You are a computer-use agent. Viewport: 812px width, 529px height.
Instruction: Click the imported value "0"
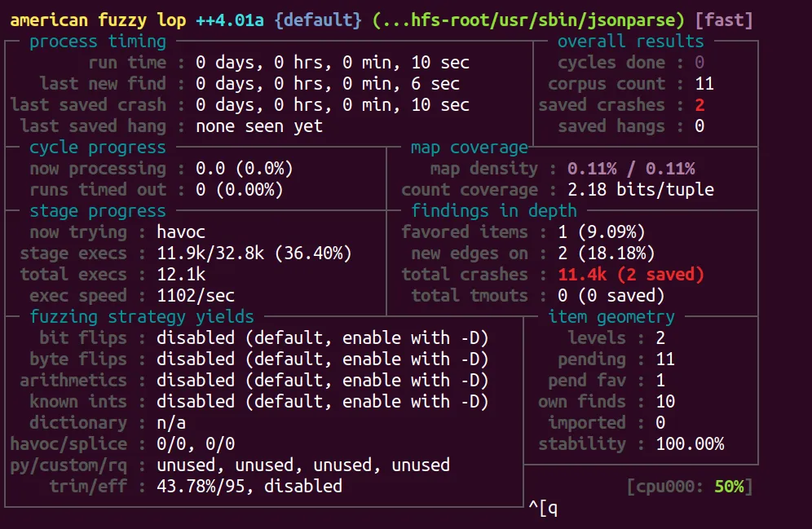tap(660, 423)
